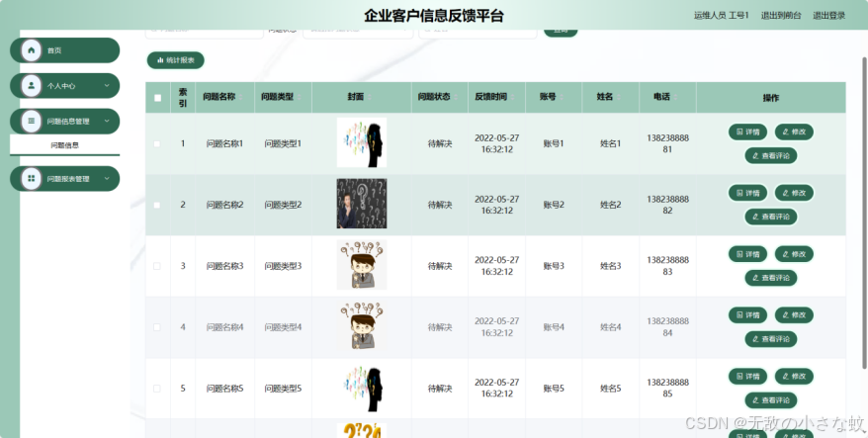Click 查看评论 for row 问题名称5
Screen dimensions: 868x438
pos(770,400)
